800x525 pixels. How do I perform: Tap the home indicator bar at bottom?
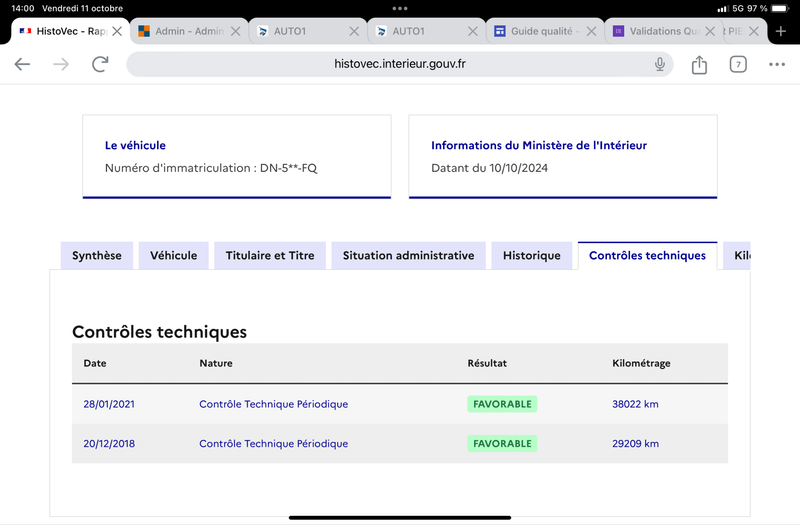(400, 517)
